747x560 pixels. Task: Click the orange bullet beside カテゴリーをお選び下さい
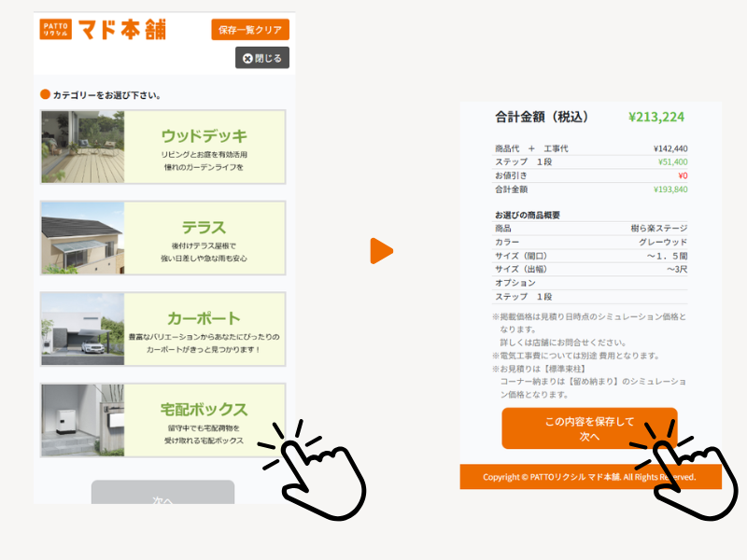[x=44, y=95]
